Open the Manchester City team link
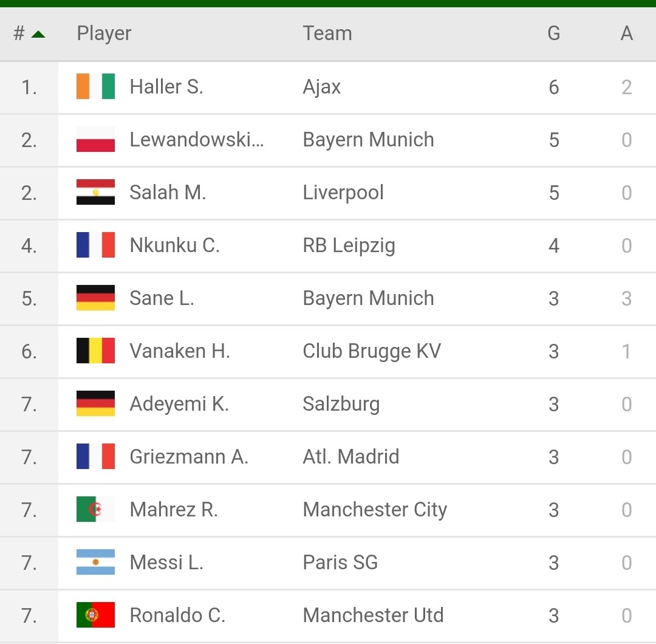This screenshot has width=656, height=644. click(x=375, y=510)
